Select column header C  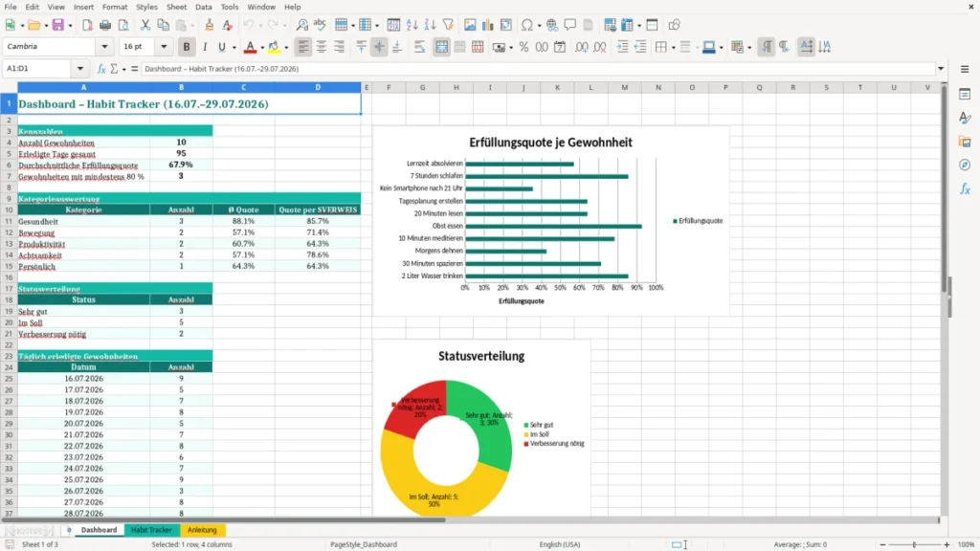(244, 87)
